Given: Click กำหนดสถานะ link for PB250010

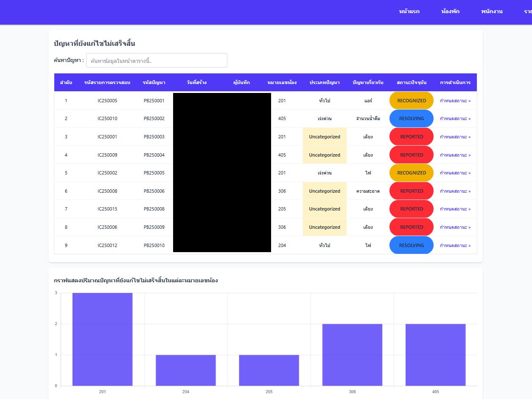Looking at the screenshot, I should click(x=455, y=245).
